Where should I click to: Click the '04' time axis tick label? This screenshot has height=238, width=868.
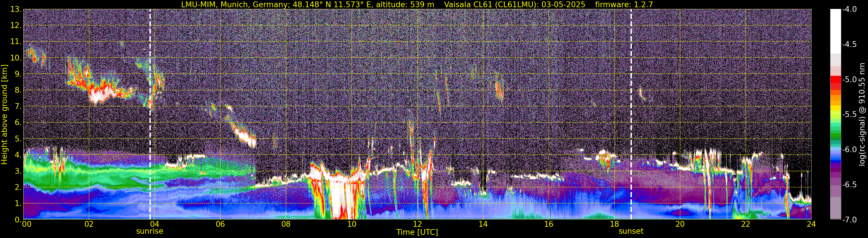click(154, 224)
